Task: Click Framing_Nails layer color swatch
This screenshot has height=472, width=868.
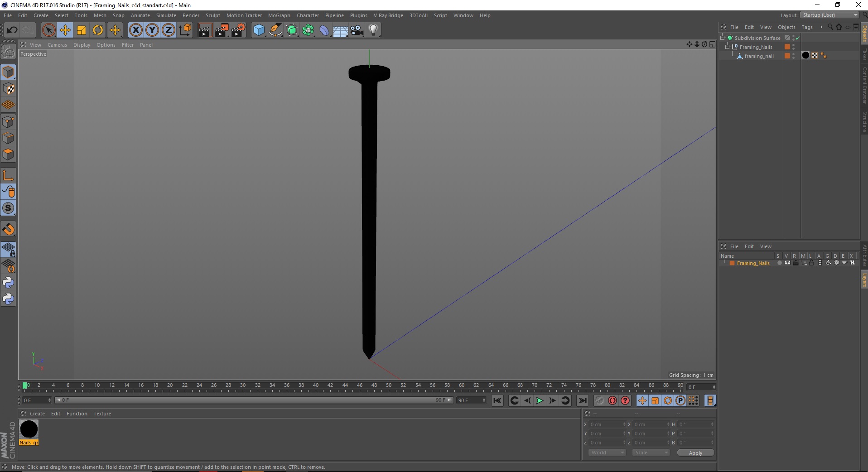Action: (x=732, y=263)
